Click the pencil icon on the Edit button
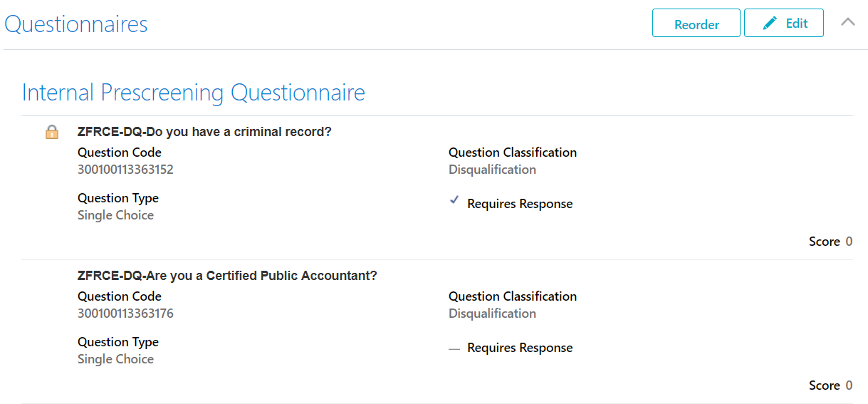The image size is (868, 404). [770, 24]
